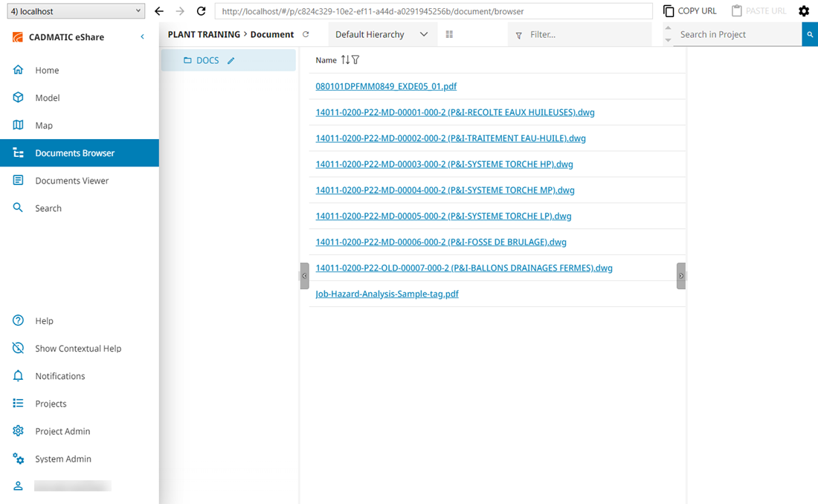Collapse the left tree panel handle
Image resolution: width=818 pixels, height=504 pixels.
pyautogui.click(x=305, y=276)
